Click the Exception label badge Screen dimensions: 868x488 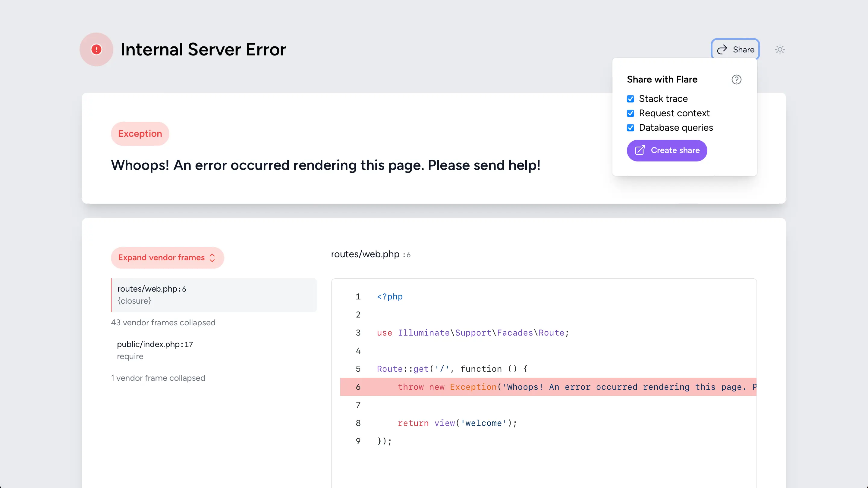pyautogui.click(x=140, y=134)
